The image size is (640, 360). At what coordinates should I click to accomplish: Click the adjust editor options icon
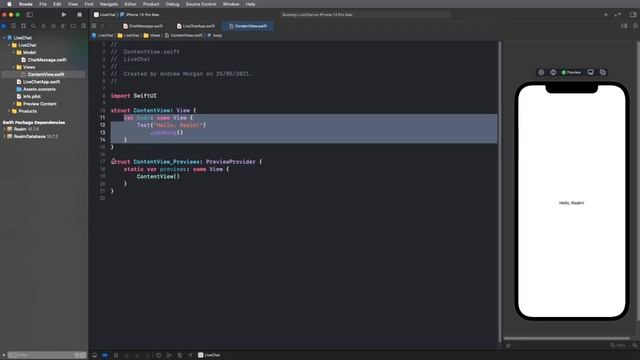624,26
